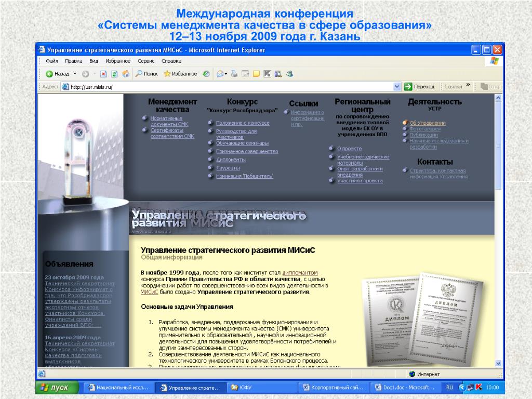Click the yellow Discuss note toolbar icon

(256, 74)
